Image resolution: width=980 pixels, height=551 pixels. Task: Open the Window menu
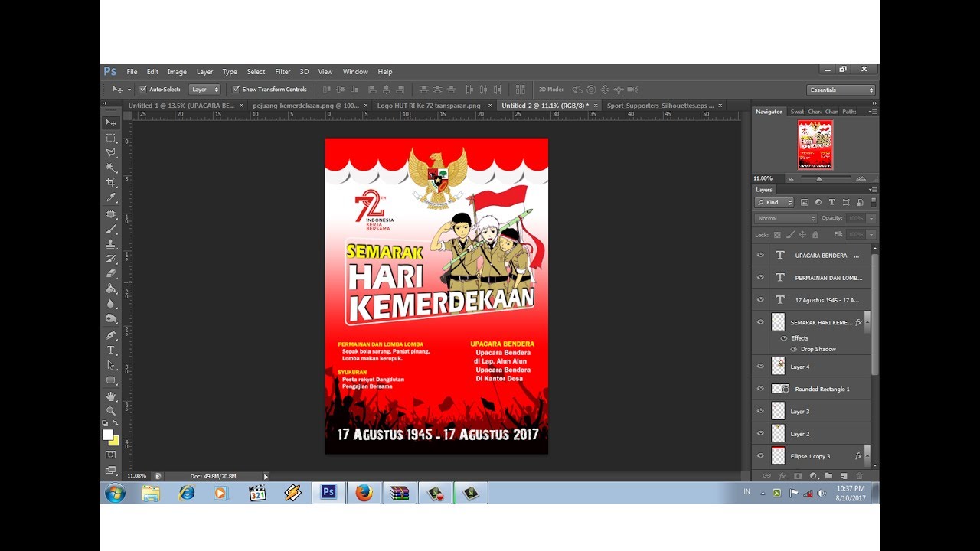pos(355,72)
